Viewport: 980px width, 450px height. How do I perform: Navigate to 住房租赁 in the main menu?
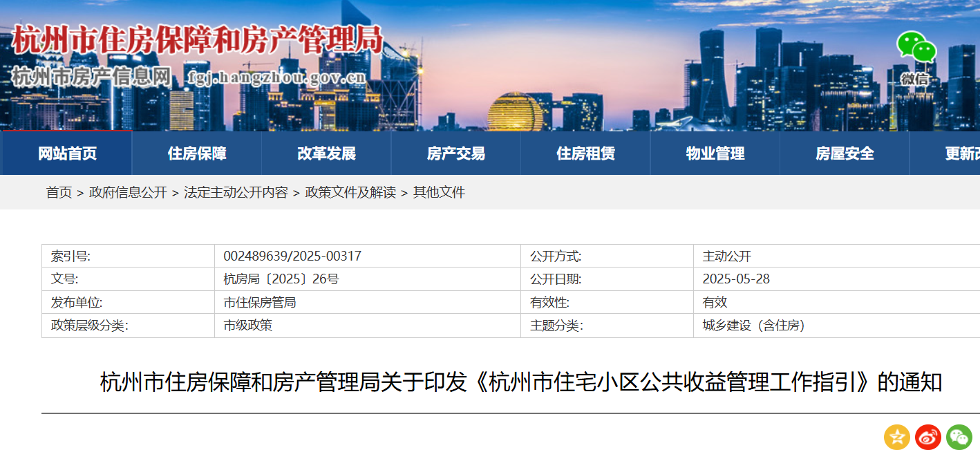[585, 153]
